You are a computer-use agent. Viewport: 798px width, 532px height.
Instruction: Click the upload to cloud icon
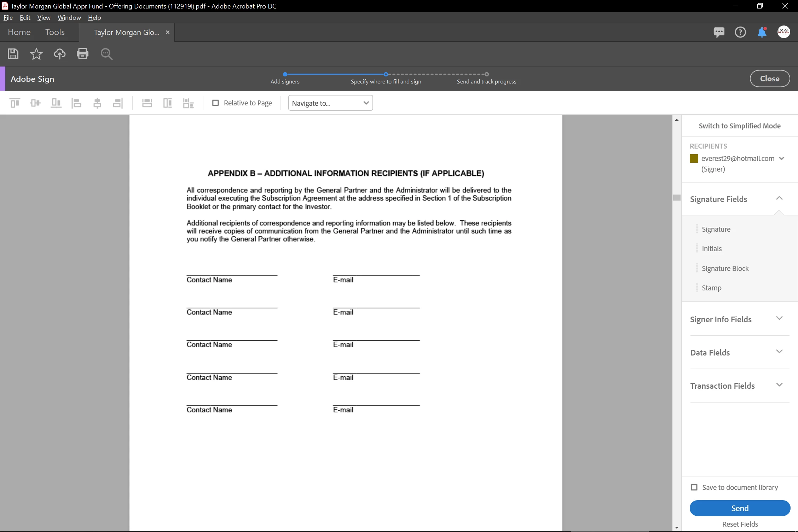click(x=59, y=54)
